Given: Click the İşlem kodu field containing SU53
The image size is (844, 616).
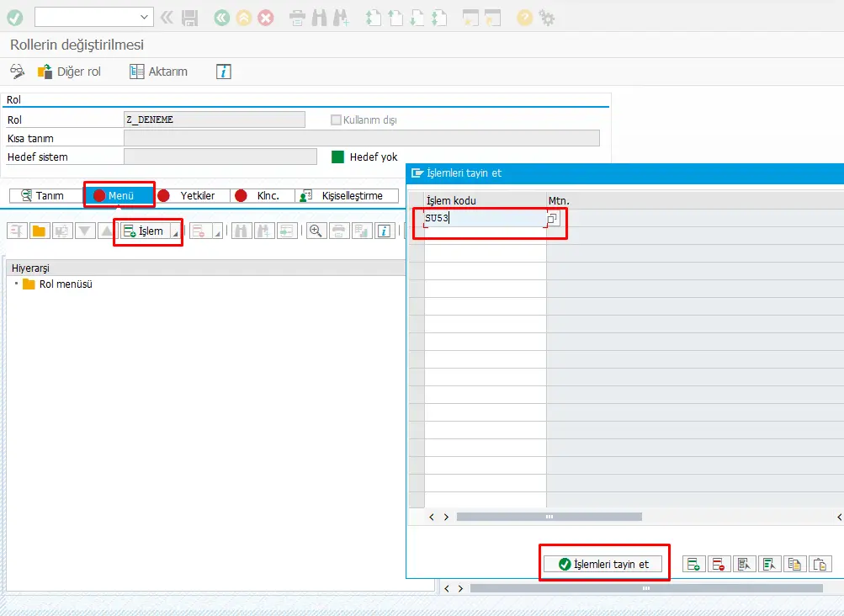Looking at the screenshot, I should coord(483,219).
